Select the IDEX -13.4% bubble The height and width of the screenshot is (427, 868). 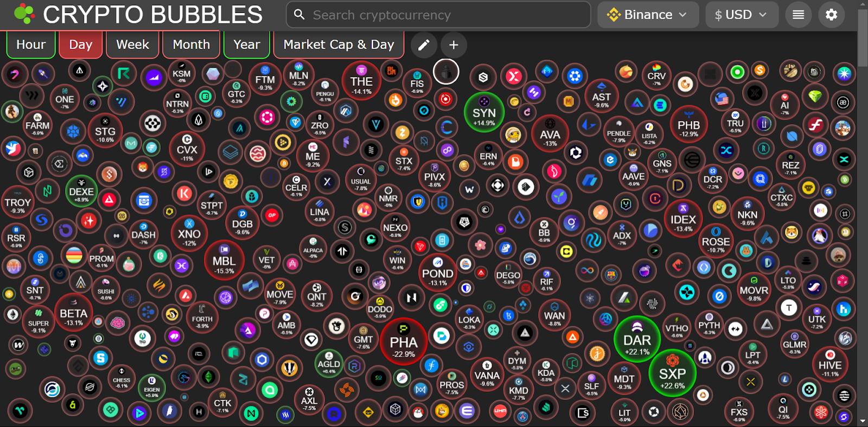683,219
